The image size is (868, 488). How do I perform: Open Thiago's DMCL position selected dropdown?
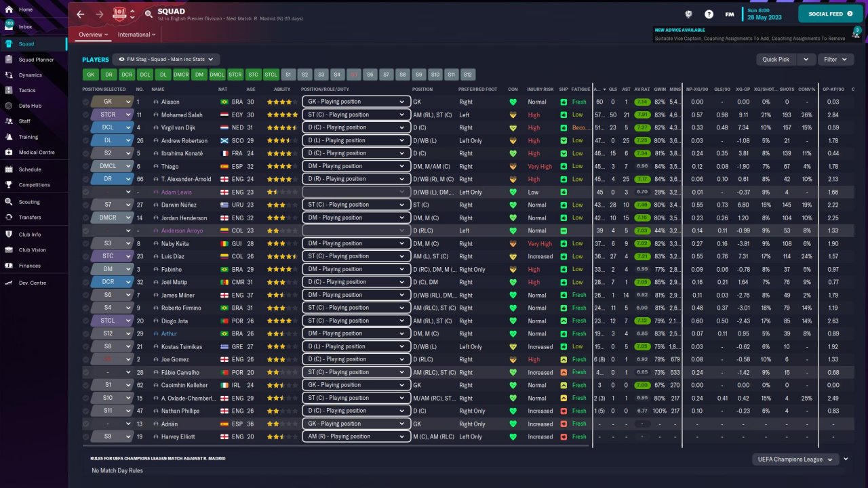[x=112, y=166]
